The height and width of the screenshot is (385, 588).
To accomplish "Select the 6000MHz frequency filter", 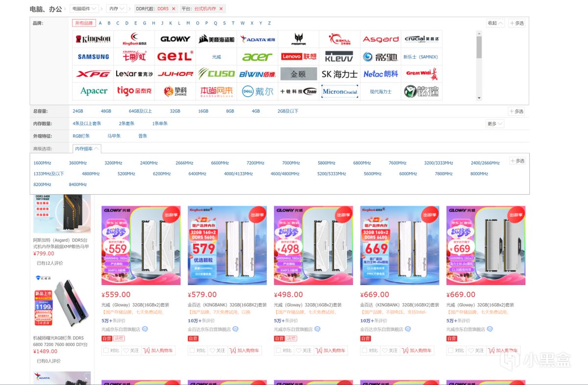I will coord(408,174).
